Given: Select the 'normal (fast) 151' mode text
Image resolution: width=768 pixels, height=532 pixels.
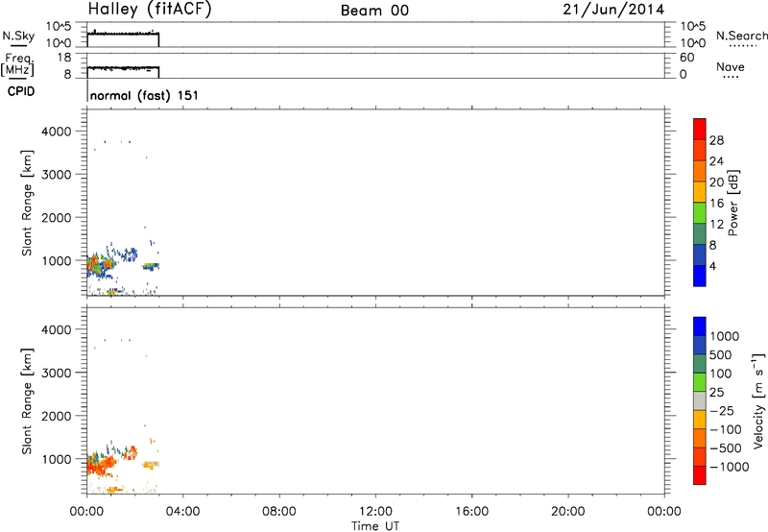Looking at the screenshot, I should click(x=145, y=95).
